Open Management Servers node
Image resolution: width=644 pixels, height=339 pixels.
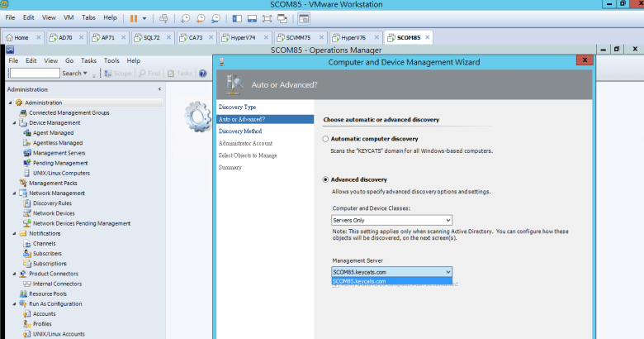[59, 153]
